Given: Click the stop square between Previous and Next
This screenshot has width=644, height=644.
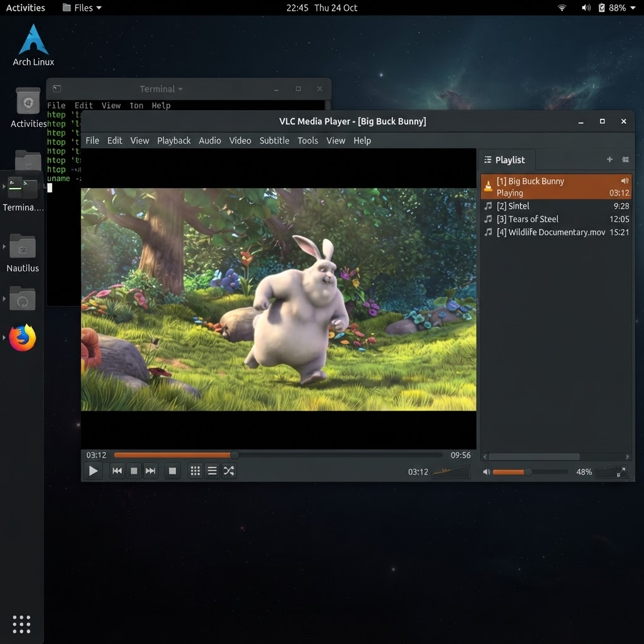Looking at the screenshot, I should click(x=134, y=470).
